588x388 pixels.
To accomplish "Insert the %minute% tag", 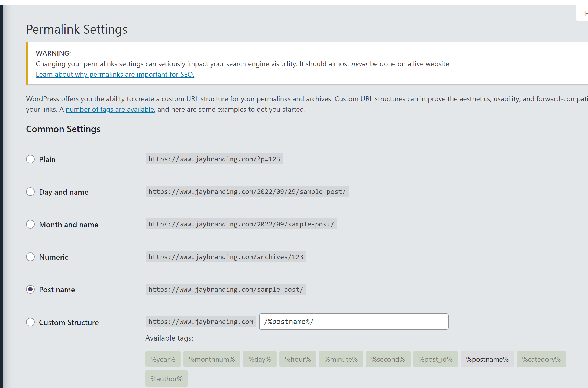I will point(341,359).
